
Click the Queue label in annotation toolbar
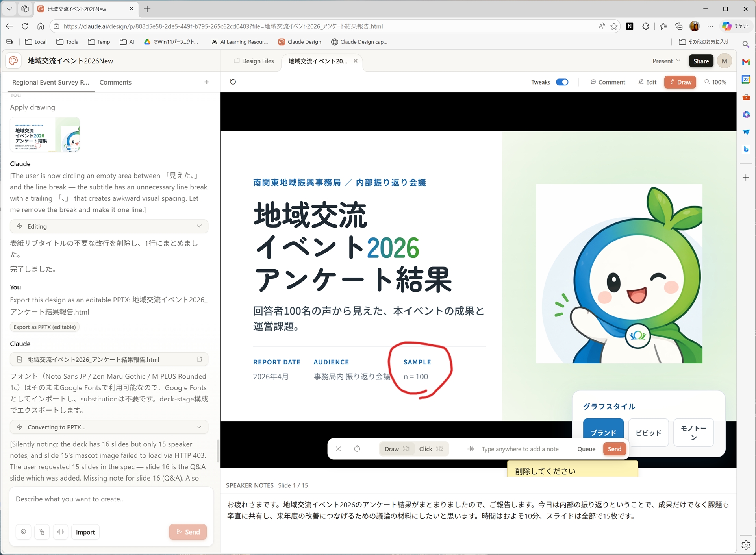pos(586,449)
